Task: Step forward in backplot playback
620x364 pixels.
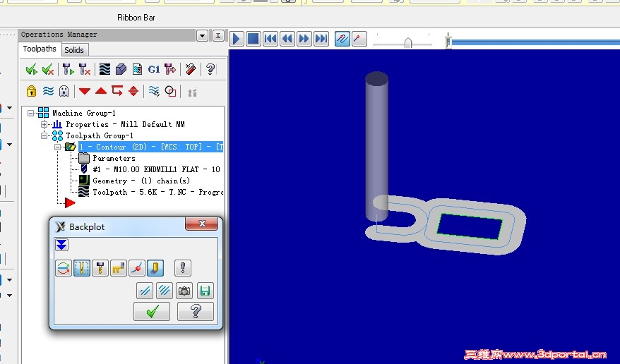Action: pos(304,39)
